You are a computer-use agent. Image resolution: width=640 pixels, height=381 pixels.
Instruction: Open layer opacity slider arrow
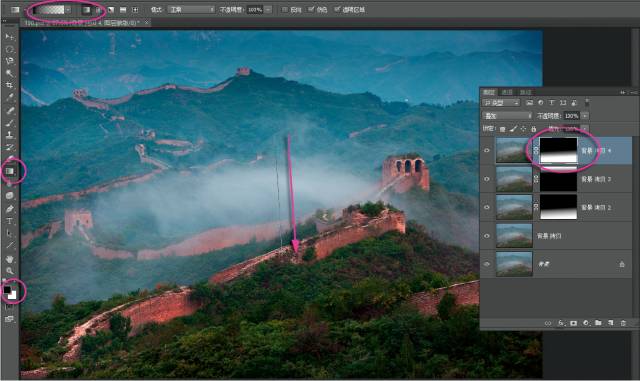(x=585, y=116)
